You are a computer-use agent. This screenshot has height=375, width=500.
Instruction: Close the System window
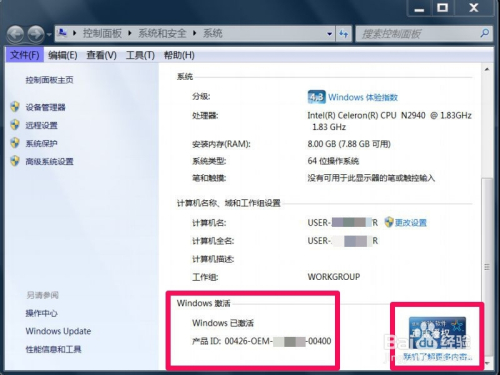(x=474, y=8)
